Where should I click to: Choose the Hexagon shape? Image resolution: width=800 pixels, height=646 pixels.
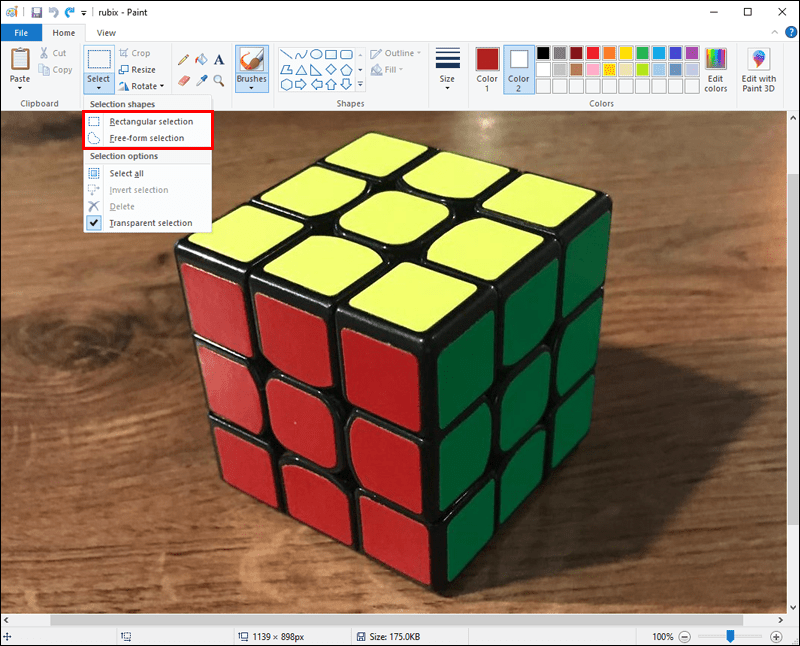(x=286, y=85)
